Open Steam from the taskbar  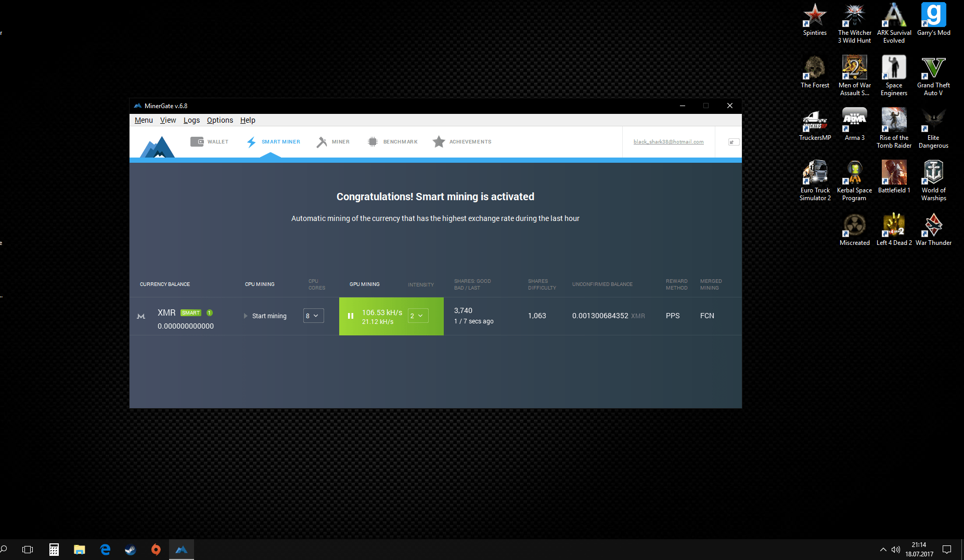pos(131,550)
